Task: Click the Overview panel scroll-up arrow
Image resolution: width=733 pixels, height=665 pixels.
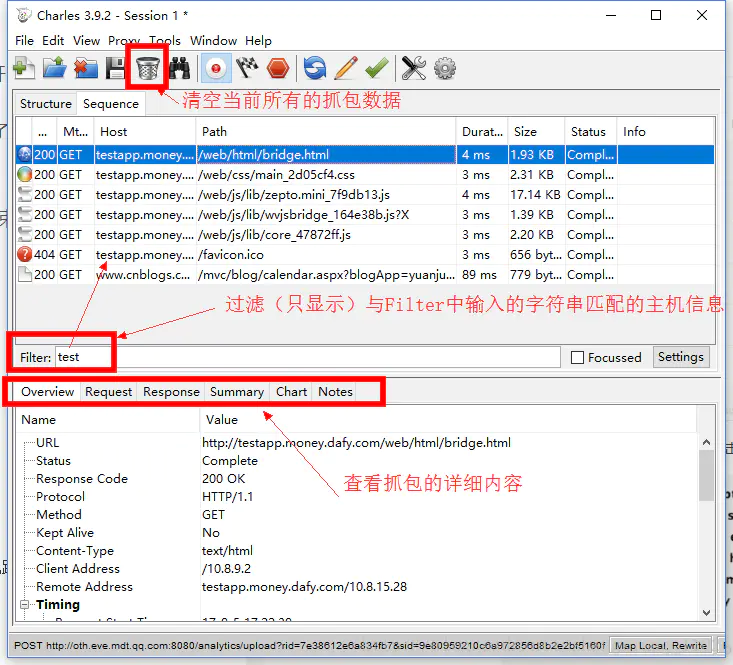Action: (706, 442)
